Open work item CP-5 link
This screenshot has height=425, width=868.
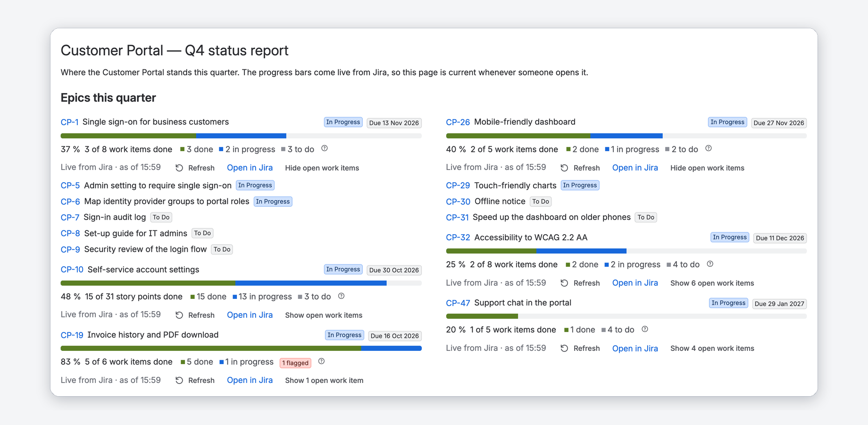coord(70,186)
